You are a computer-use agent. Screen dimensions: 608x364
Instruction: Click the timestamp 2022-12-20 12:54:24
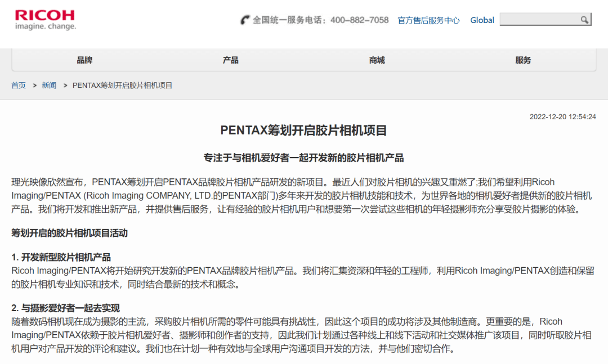tap(562, 116)
